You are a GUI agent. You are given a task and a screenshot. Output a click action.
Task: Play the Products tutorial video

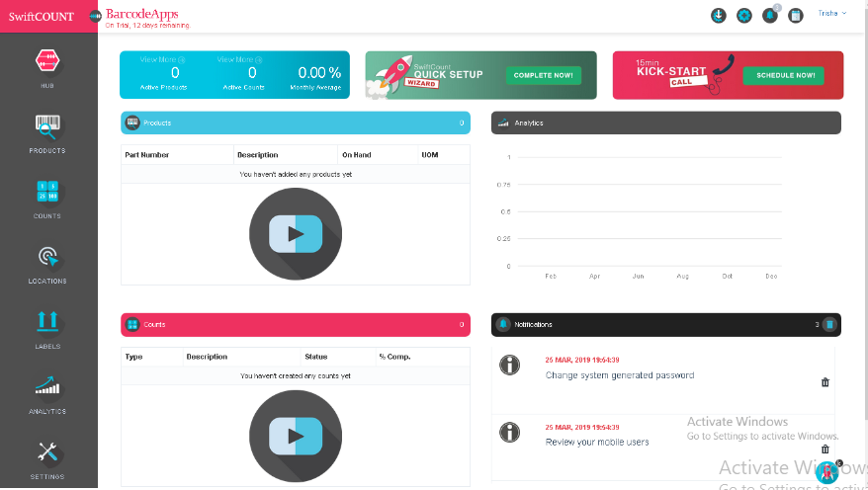coord(296,234)
